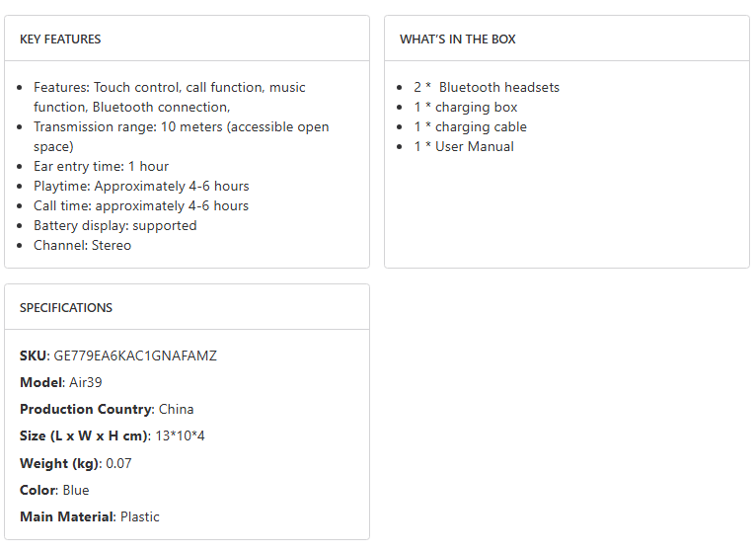The width and height of the screenshot is (756, 553).
Task: Click the SPECIFICATIONS heading
Action: click(x=66, y=308)
